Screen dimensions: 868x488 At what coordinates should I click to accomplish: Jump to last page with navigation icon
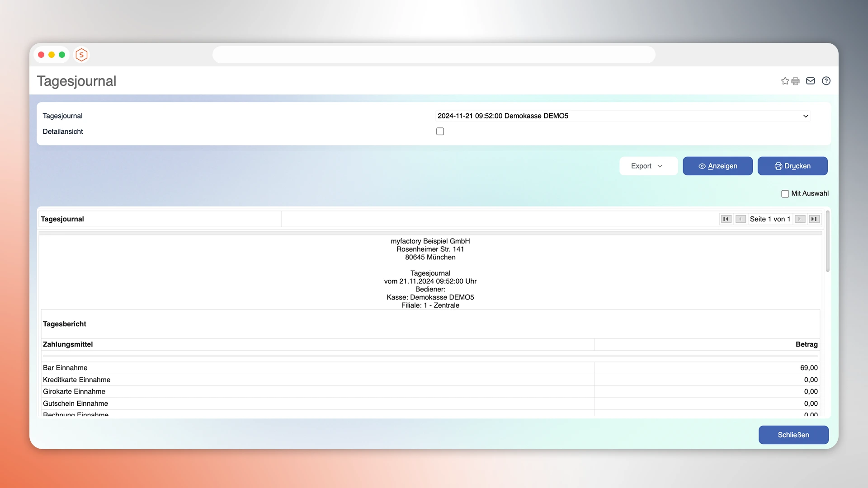(814, 219)
